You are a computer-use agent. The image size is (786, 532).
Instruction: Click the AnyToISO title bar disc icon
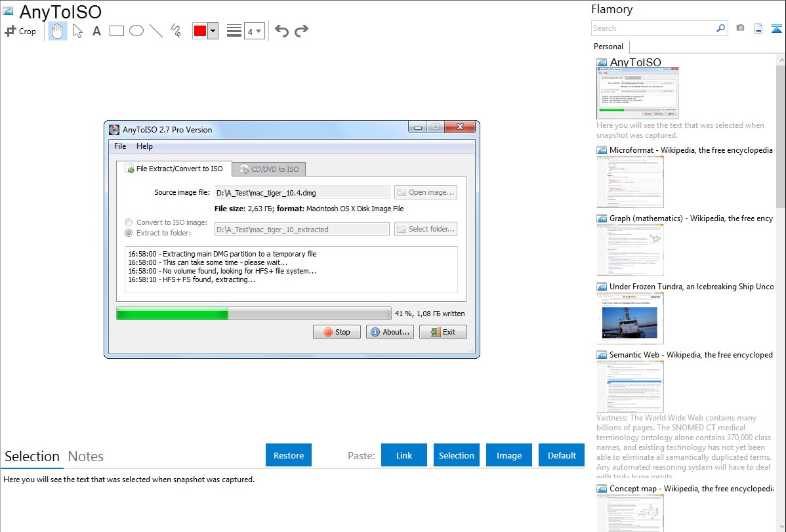tap(114, 130)
